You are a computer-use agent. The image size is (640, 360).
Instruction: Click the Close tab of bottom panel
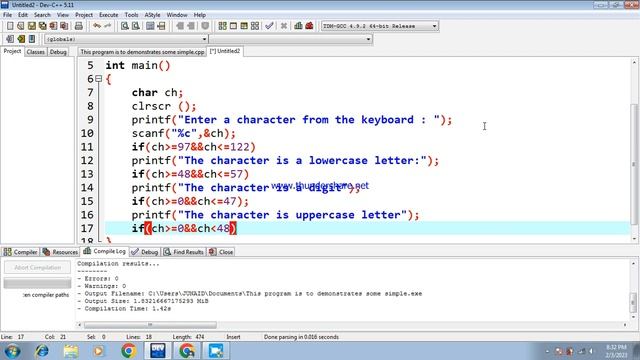[x=221, y=252]
